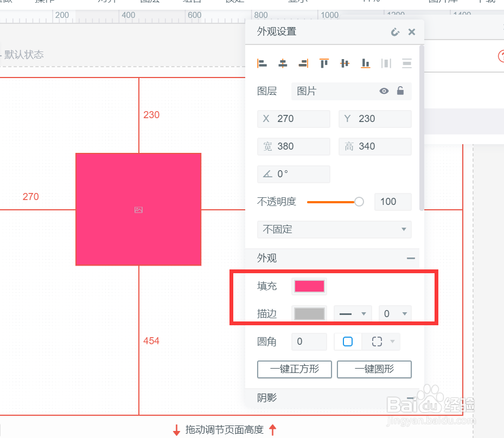Click the pin icon in 外观设置 header
504x438 pixels.
point(395,32)
